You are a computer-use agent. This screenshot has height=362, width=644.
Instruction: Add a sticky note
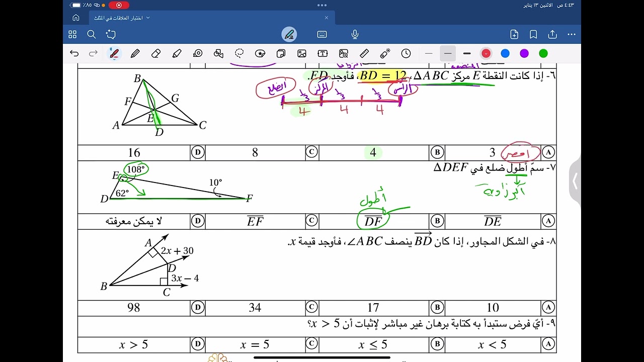click(281, 53)
